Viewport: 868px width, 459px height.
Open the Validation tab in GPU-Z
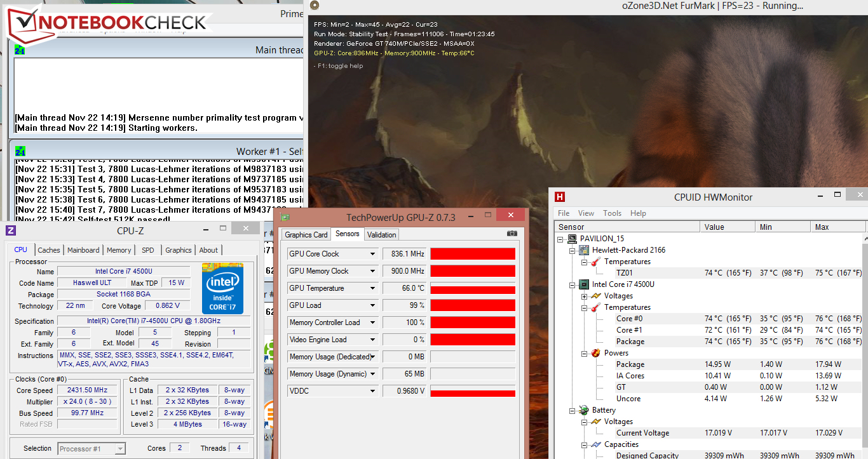pos(382,235)
